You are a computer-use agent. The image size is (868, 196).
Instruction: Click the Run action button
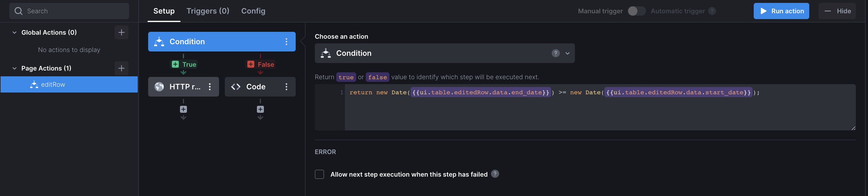781,11
